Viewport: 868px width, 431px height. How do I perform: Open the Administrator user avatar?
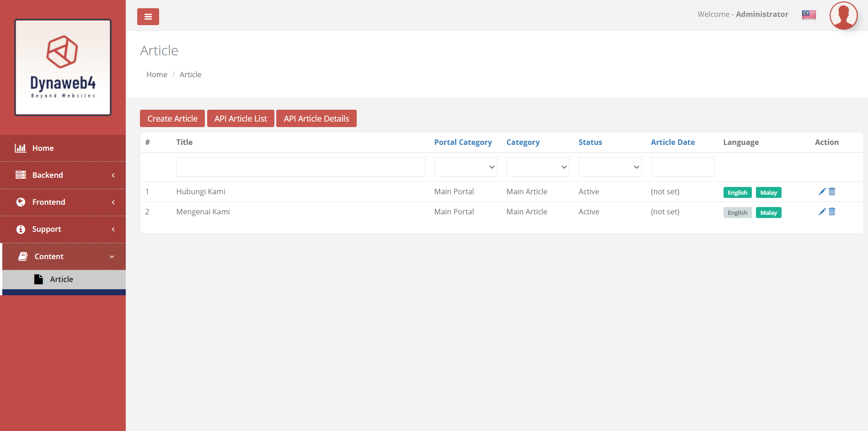click(x=843, y=16)
